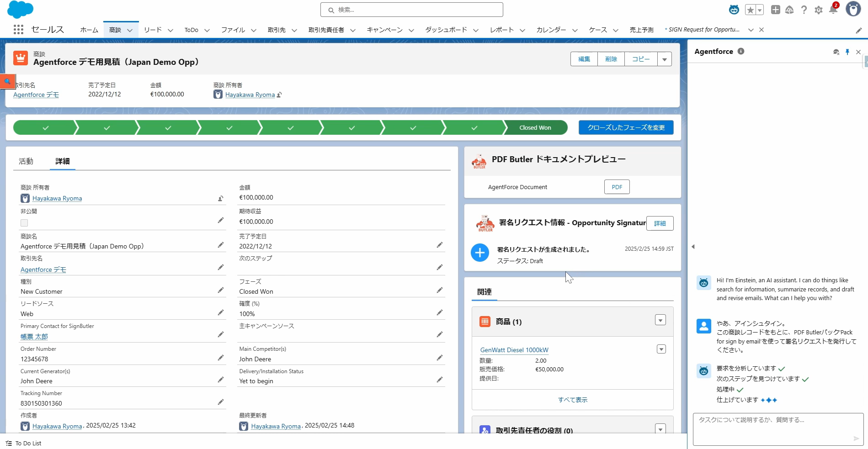Edit the 確度 (%) pencil icon

click(x=440, y=312)
